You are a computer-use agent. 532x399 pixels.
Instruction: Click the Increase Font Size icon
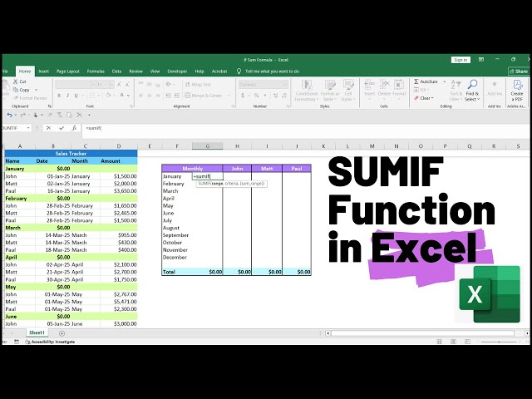(119, 85)
